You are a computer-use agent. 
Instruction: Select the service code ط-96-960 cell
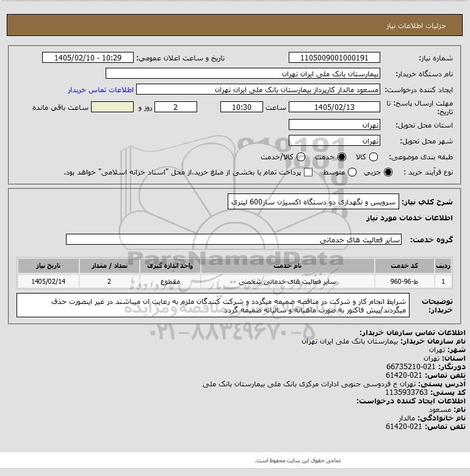pos(404,281)
